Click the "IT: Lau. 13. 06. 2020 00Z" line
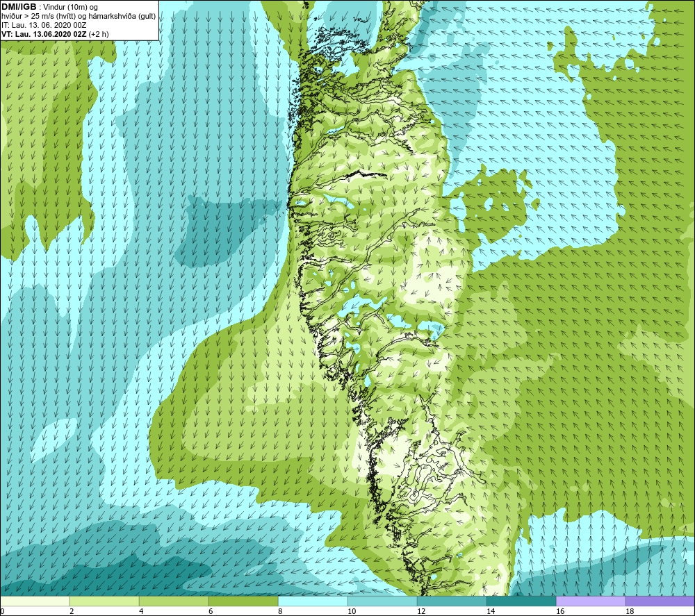The image size is (695, 616). click(43, 25)
